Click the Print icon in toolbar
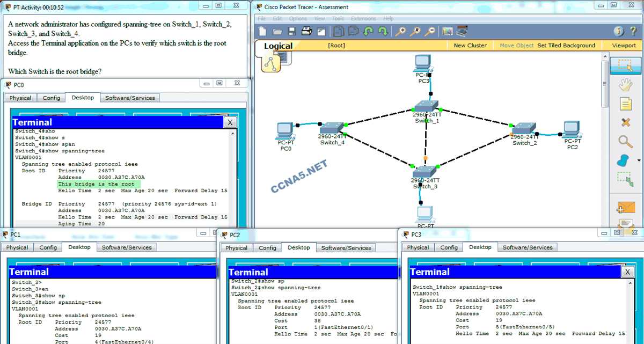 coord(306,31)
